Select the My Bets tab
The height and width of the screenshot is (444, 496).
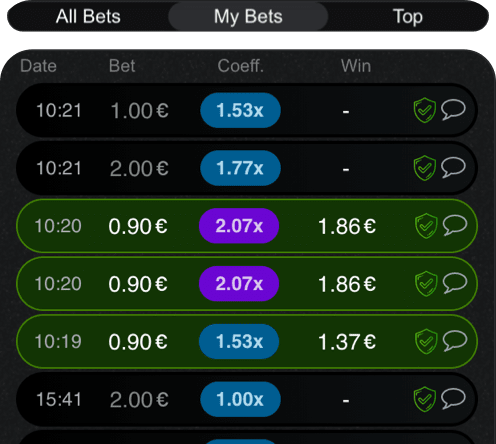(x=248, y=16)
